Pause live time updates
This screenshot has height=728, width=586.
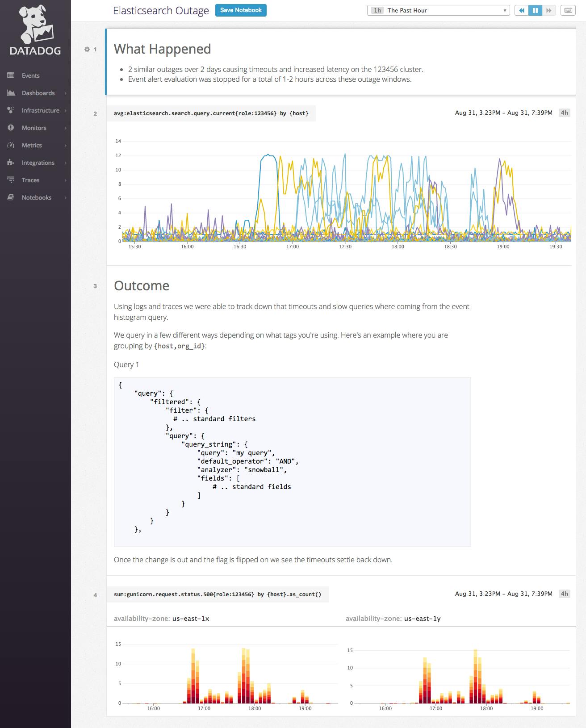(x=535, y=10)
